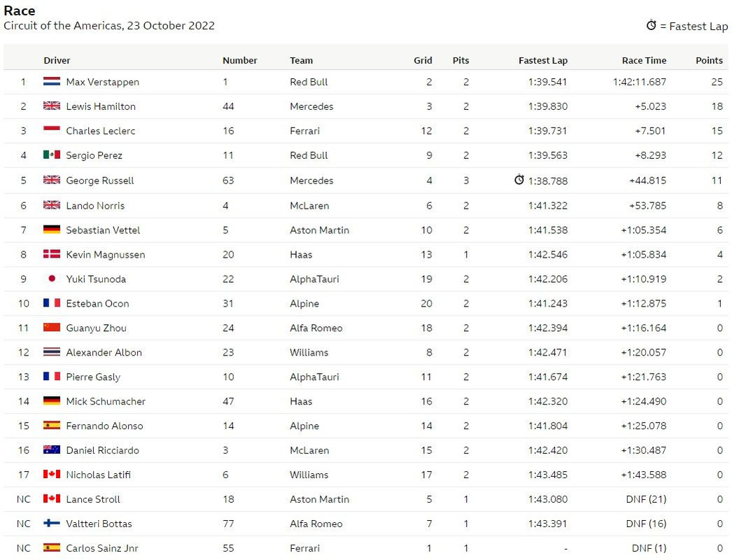Click the Danish flag beside Kevin Magnussen
Screen dimensions: 732x560
(52, 254)
